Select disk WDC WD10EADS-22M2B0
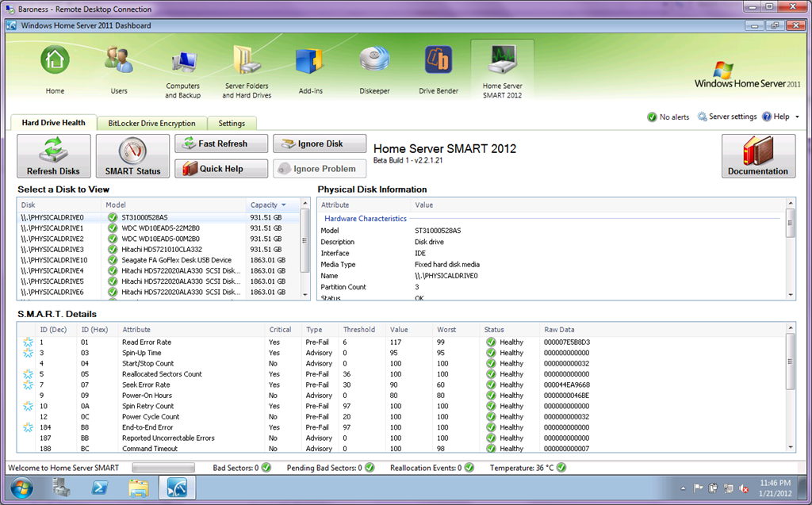 tap(159, 228)
